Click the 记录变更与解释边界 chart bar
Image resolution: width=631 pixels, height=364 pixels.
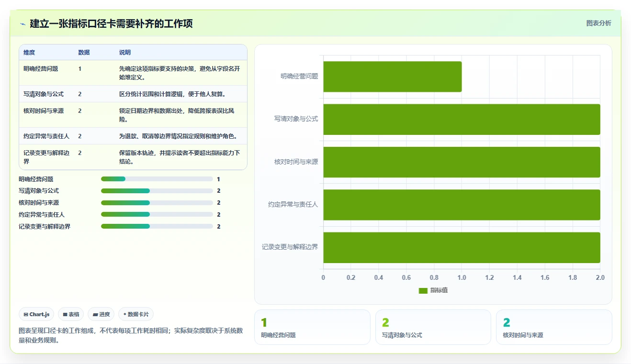tap(462, 247)
